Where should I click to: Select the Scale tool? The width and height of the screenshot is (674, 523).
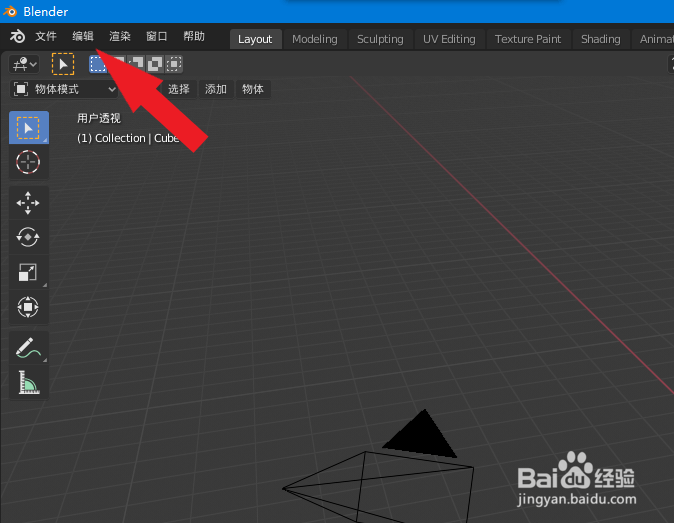coord(29,272)
